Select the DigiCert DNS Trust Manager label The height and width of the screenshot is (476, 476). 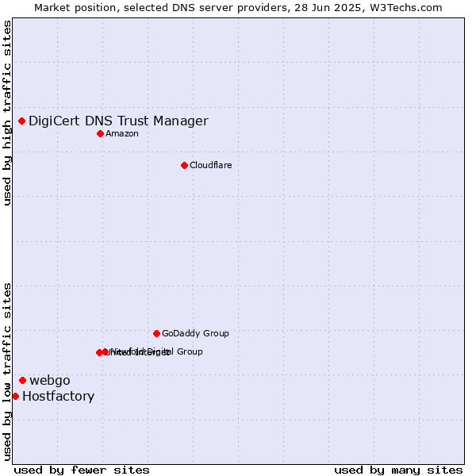[118, 121]
